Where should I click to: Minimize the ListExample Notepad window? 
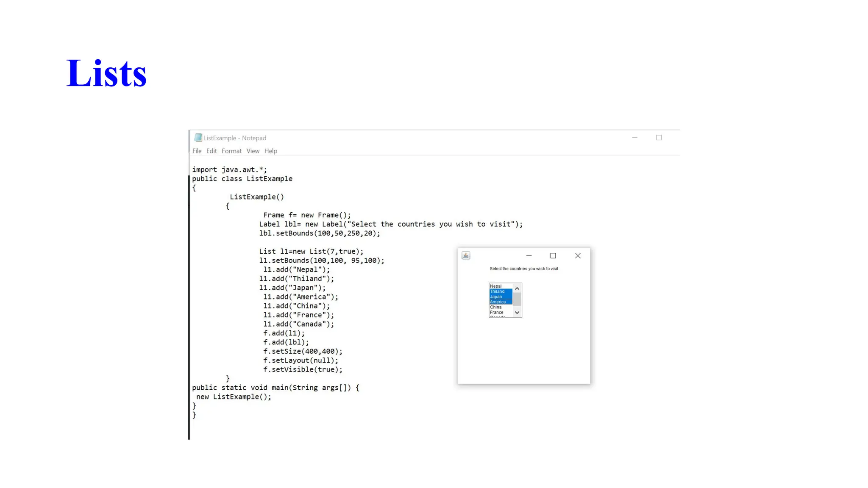click(x=635, y=138)
